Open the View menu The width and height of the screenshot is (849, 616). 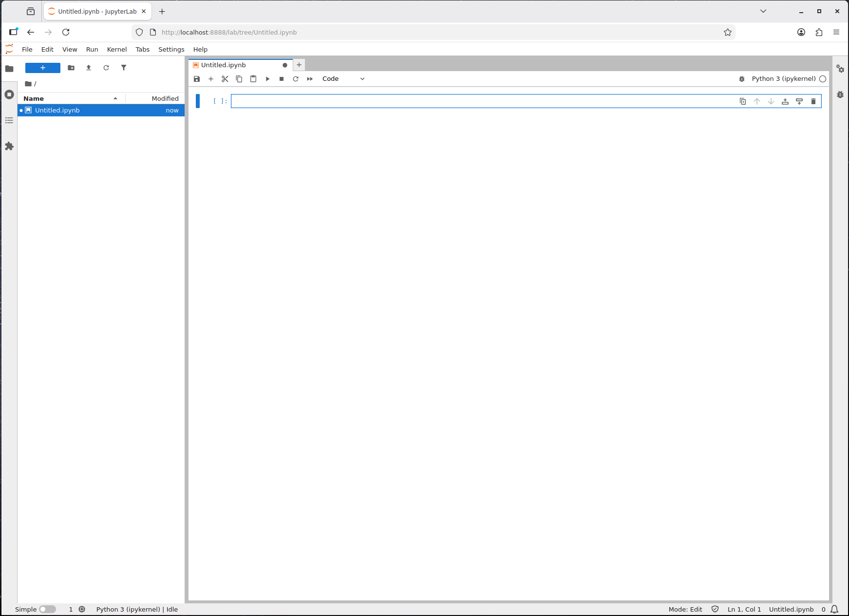click(70, 49)
